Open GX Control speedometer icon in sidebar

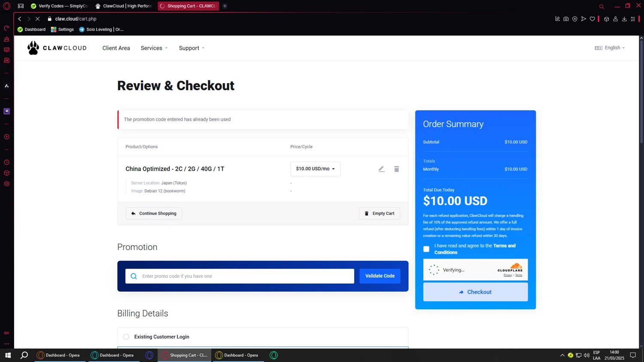click(x=6, y=28)
